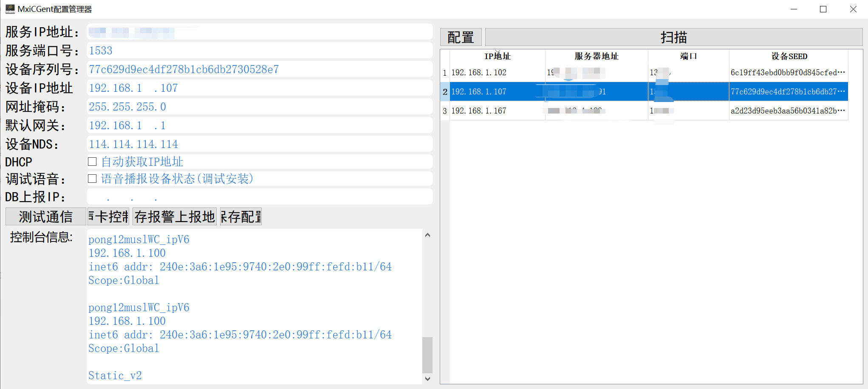Click the MxiCGent app icon in title bar
Image resolution: width=868 pixels, height=389 pixels.
coord(10,9)
